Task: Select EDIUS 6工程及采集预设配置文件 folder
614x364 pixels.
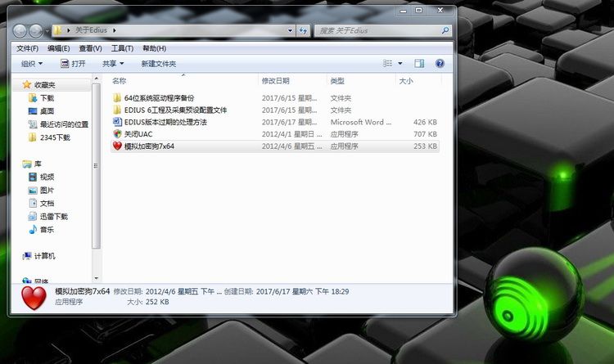Action: [175, 110]
